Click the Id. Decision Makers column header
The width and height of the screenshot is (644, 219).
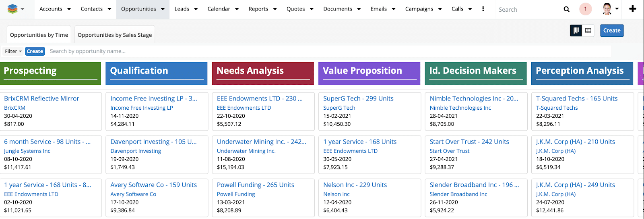(476, 73)
